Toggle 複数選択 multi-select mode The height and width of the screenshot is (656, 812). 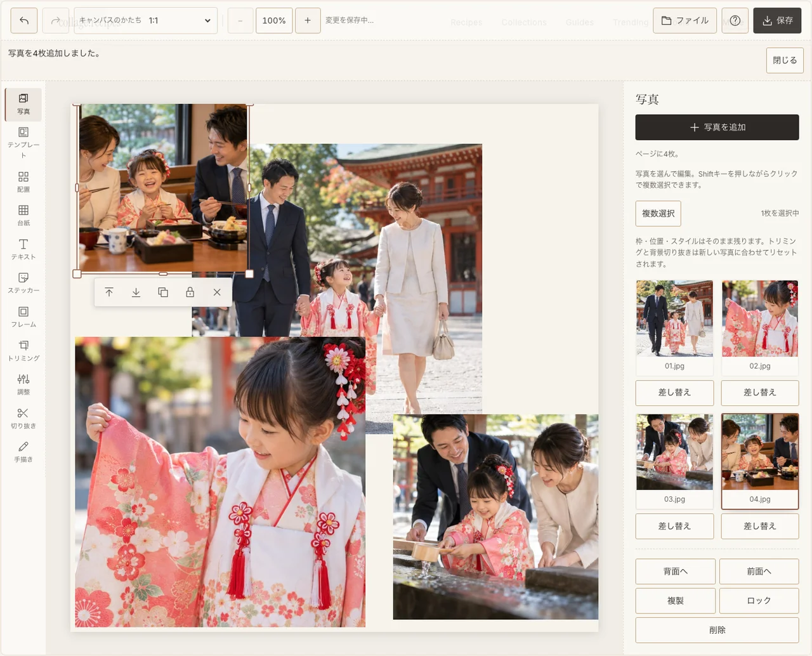click(658, 214)
